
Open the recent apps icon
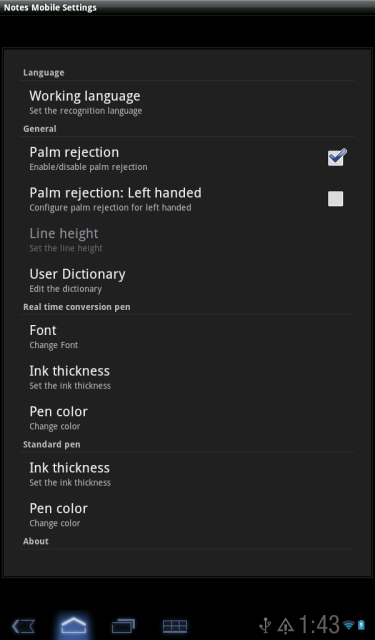coord(123,625)
